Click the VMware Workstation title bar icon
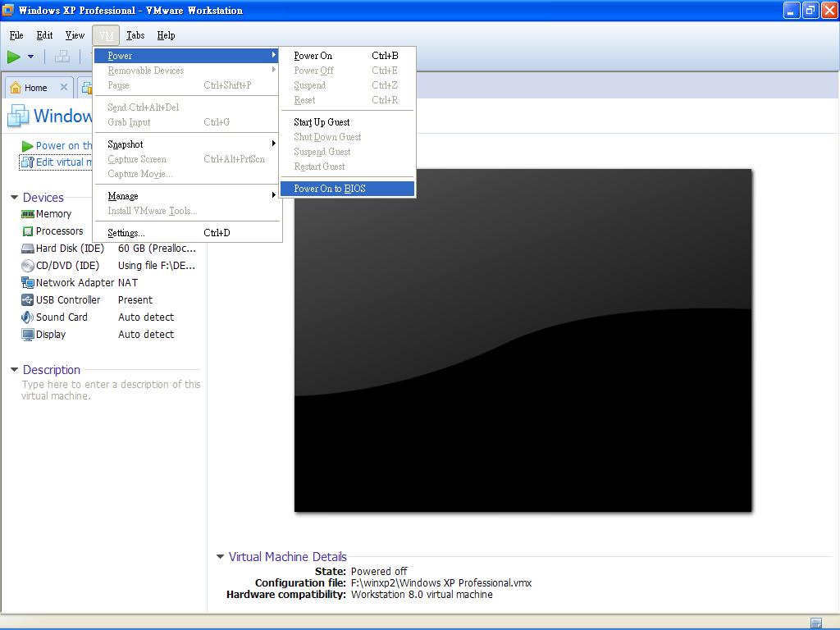Image resolution: width=840 pixels, height=630 pixels. click(8, 10)
